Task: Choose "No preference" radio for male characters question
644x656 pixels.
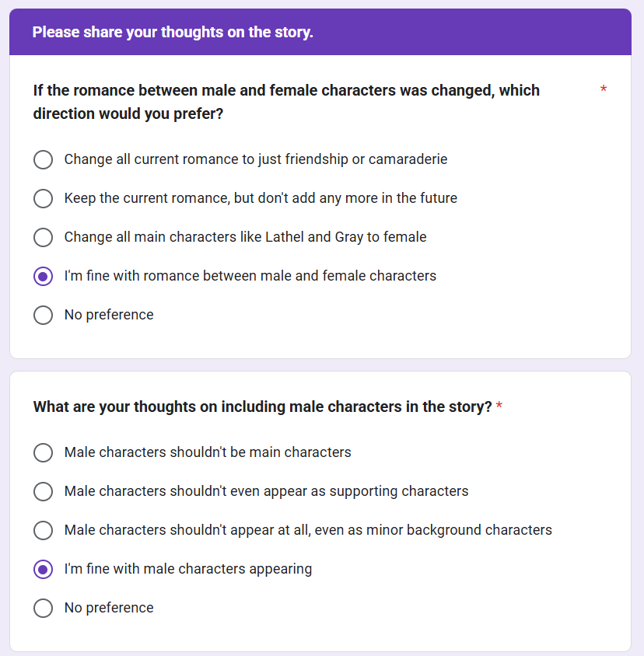Action: point(44,608)
